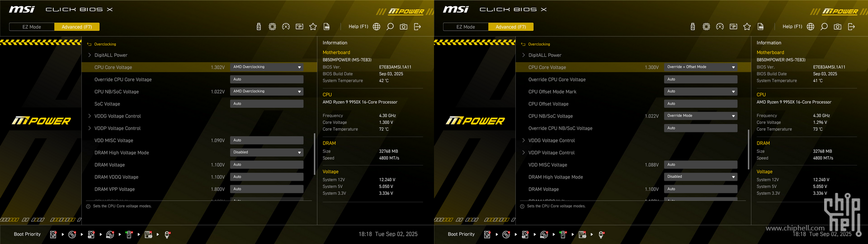868x244 pixels.
Task: Click settings list scrollbar in right window
Action: click(x=748, y=150)
